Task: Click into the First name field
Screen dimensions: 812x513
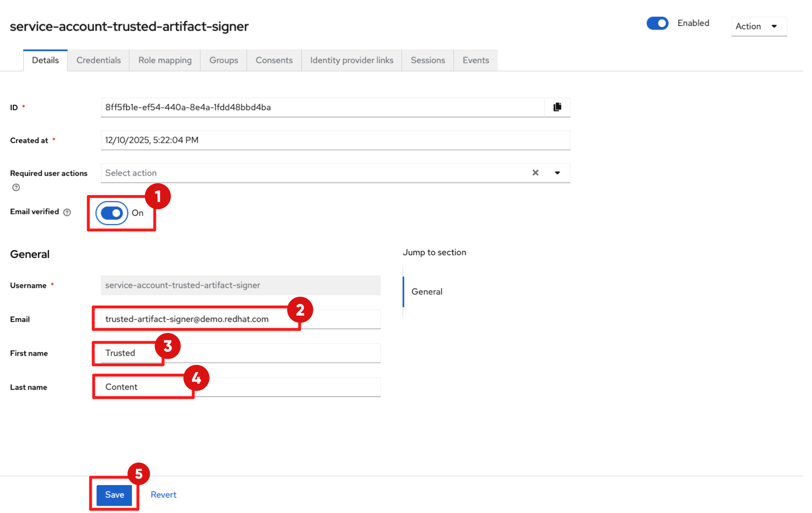Action: tap(240, 353)
